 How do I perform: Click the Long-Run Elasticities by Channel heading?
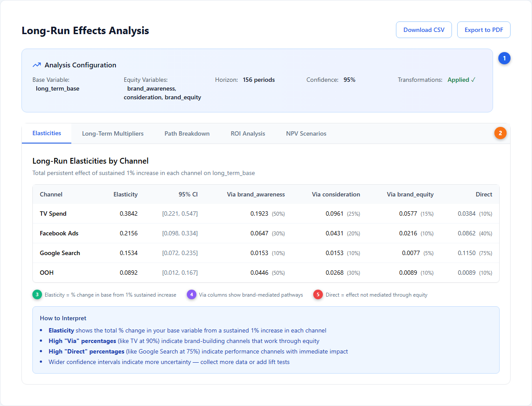click(91, 161)
